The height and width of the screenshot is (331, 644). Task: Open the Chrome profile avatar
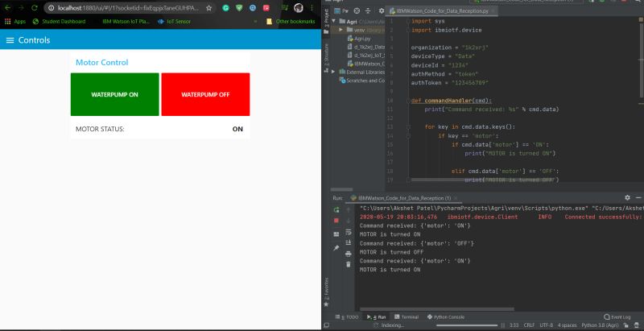click(x=299, y=8)
